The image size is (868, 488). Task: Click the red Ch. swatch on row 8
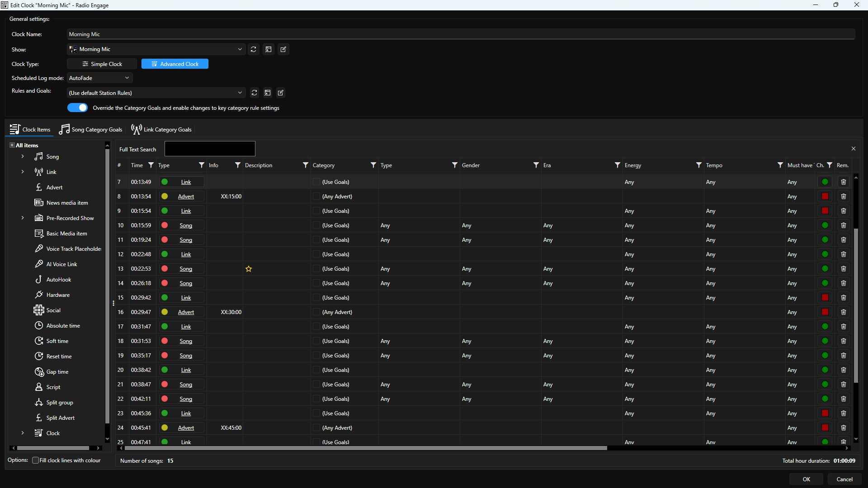pos(825,197)
